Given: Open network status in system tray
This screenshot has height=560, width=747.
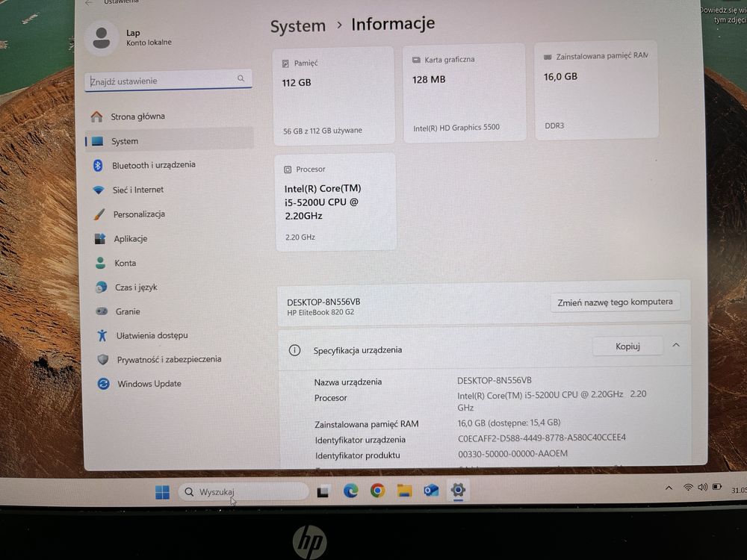Looking at the screenshot, I should click(689, 487).
